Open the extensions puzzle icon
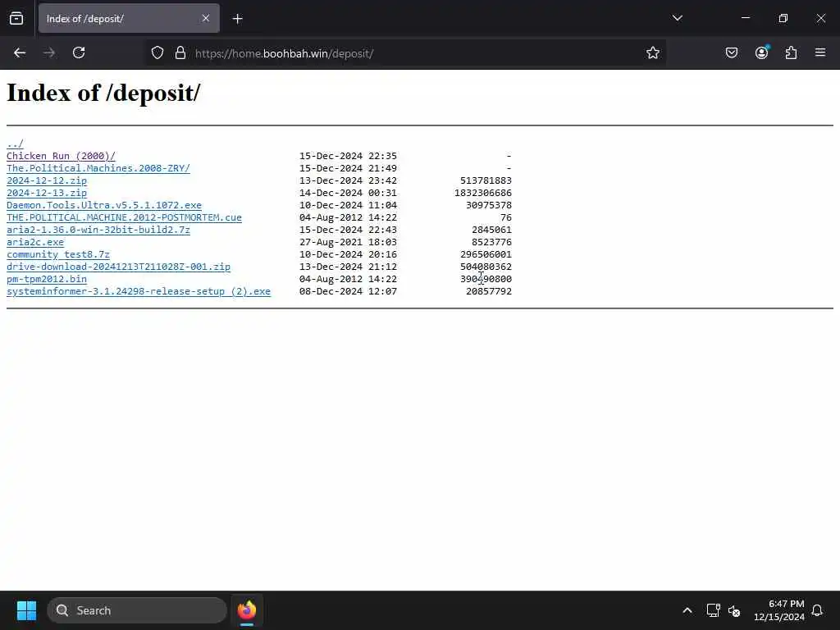 792,52
